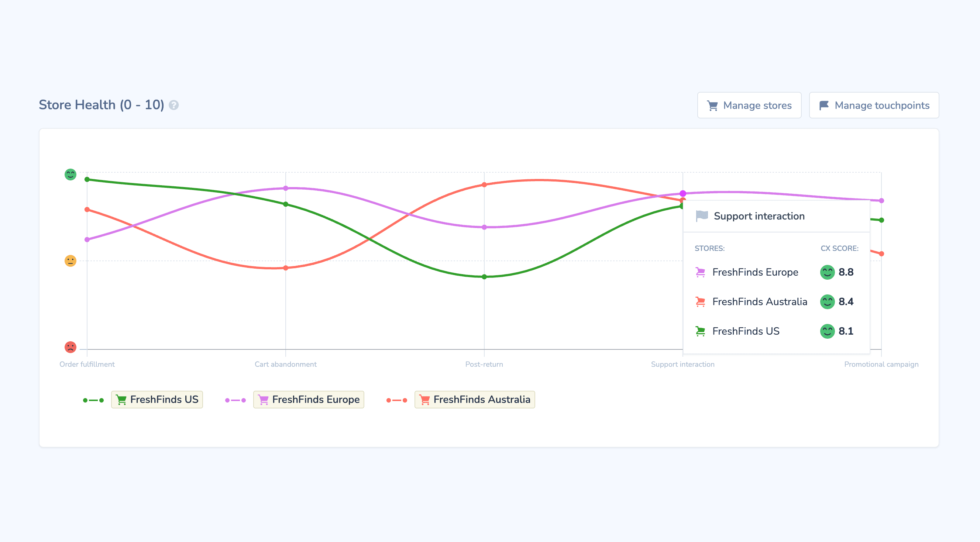Click the pink Europe data point at Support interaction
This screenshot has height=542, width=980.
click(x=682, y=193)
